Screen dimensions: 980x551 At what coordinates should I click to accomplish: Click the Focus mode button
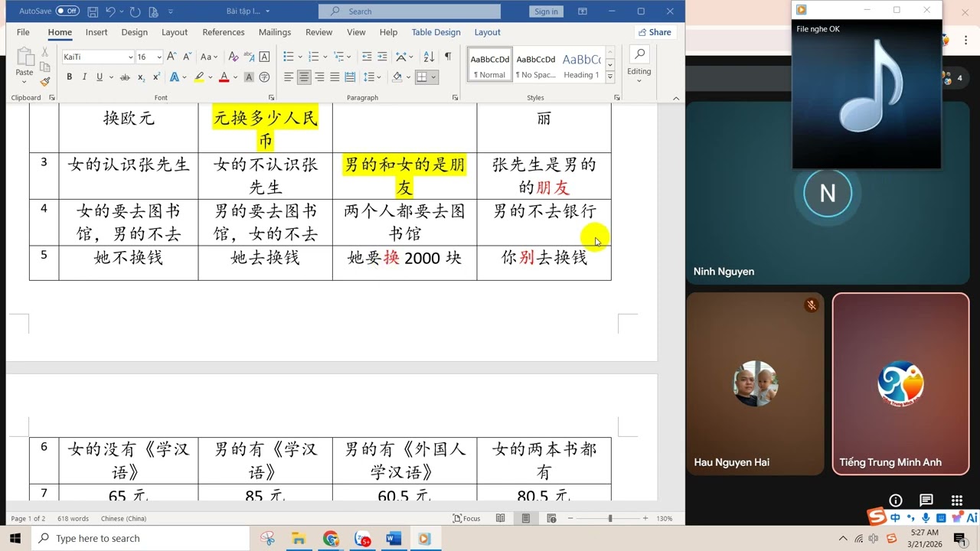click(x=467, y=518)
